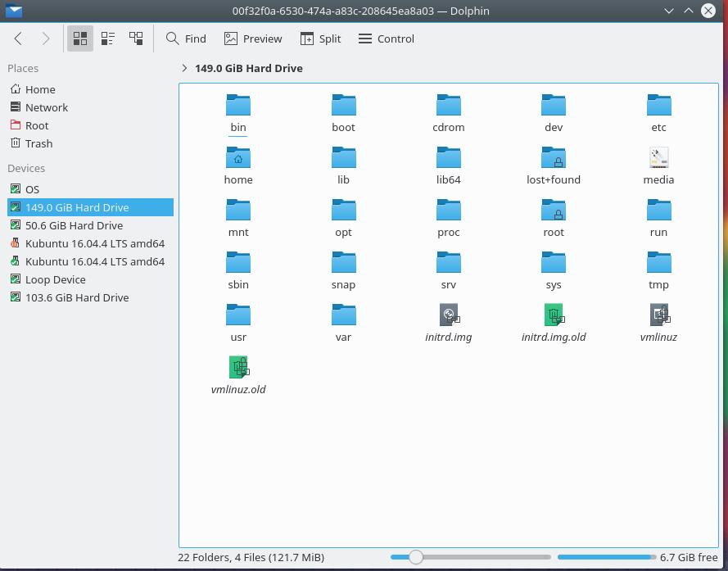Toggle the Preview button
Screen dimensions: 728x571
coord(253,39)
